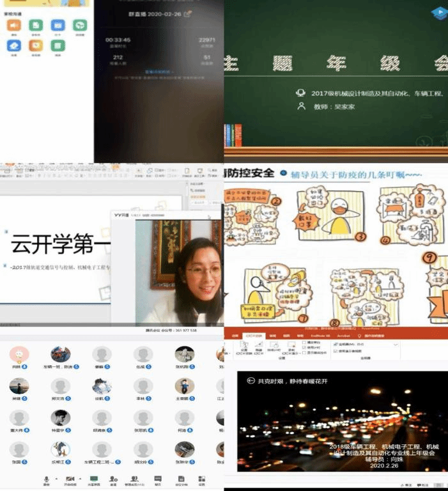This screenshot has height=491, width=448.
Task: Mute the microphone in the Tencent Meeting toolbar
Action: point(46,478)
